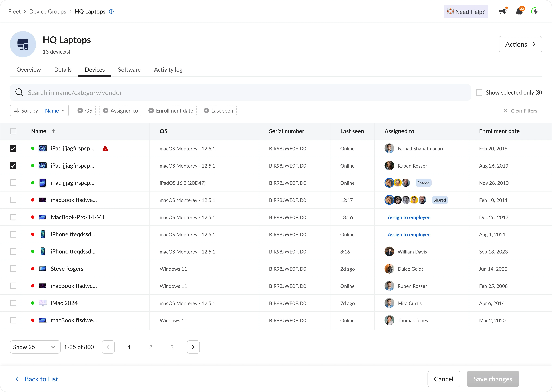The height and width of the screenshot is (392, 552).
Task: Click the lifebuoy Need Help button
Action: point(466,12)
